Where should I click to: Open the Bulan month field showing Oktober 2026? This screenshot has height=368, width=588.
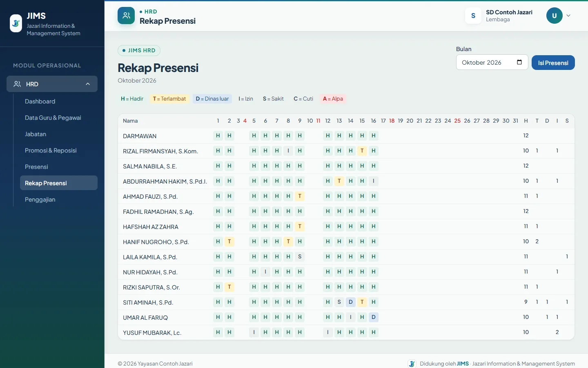point(492,62)
